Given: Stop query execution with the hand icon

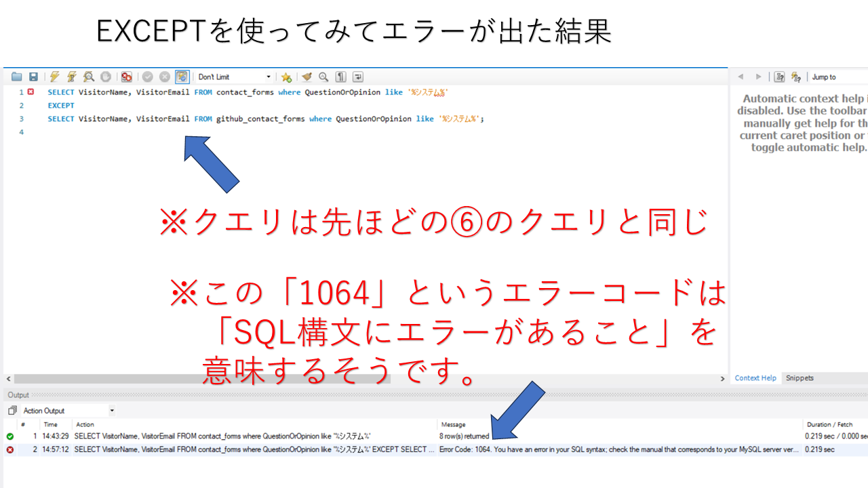Looking at the screenshot, I should 105,77.
